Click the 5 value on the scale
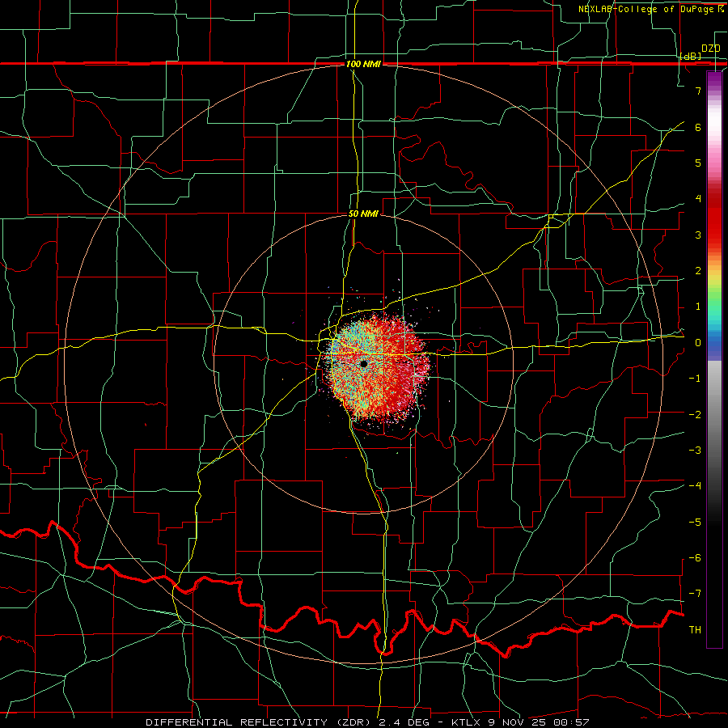Viewport: 728px width, 728px height. coord(698,163)
